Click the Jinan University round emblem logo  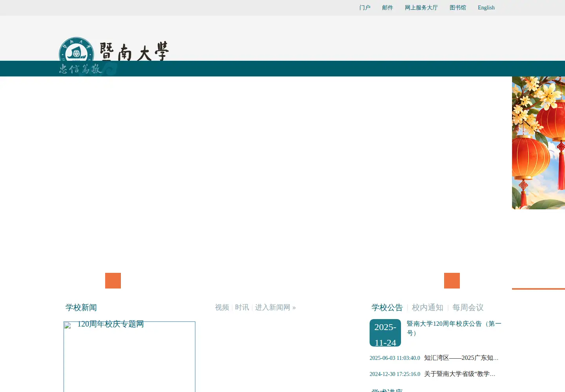pyautogui.click(x=77, y=49)
